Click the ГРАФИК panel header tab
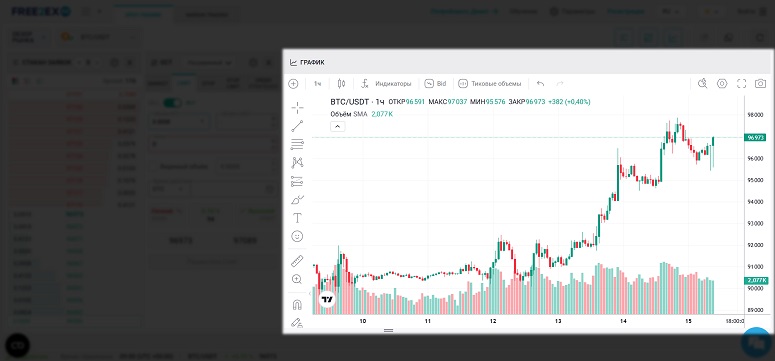The width and height of the screenshot is (775, 361). tap(307, 63)
